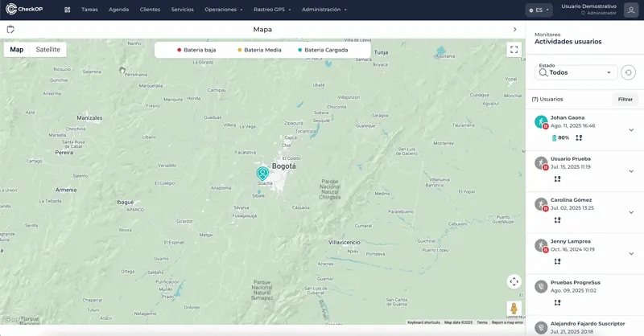Click the Bateria baja red legend dot
The width and height of the screenshot is (644, 336).
[x=179, y=50]
